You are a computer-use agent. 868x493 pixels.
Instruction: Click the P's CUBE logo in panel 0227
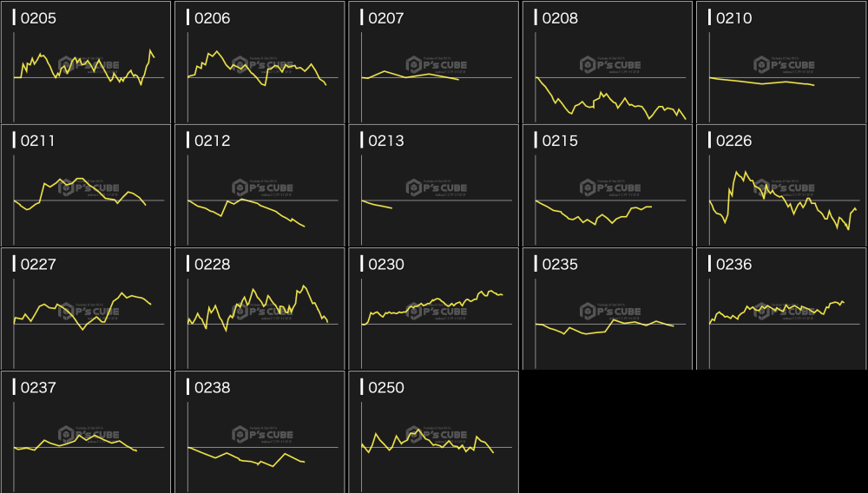tap(89, 311)
